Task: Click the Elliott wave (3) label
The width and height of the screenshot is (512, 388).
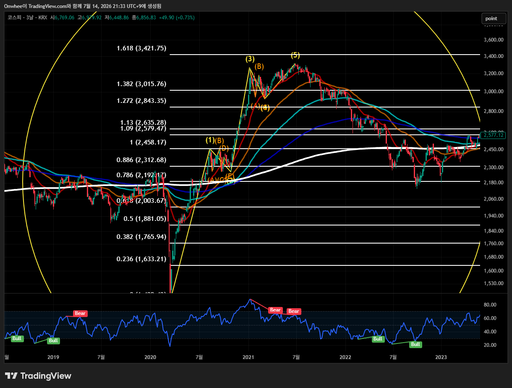Action: click(x=250, y=59)
